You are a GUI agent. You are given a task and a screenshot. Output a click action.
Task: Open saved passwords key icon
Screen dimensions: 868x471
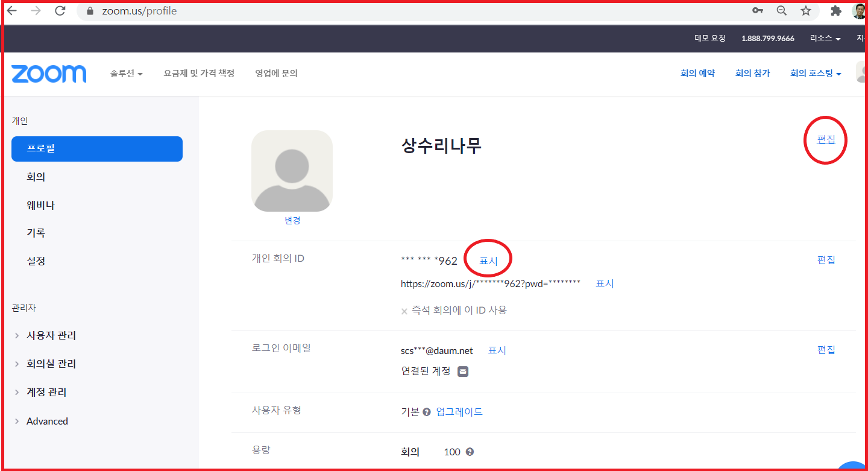tap(758, 11)
